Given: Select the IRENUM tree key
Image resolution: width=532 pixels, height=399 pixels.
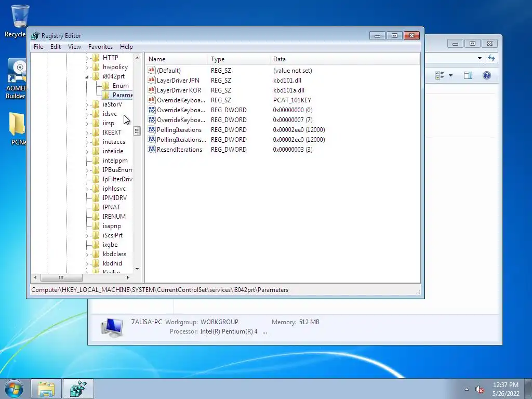Looking at the screenshot, I should (114, 217).
